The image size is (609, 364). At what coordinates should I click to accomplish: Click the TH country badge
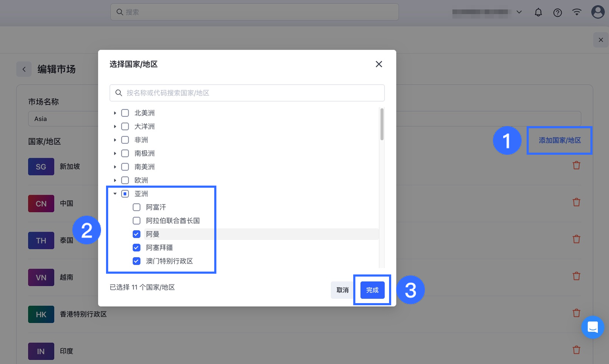coord(41,240)
